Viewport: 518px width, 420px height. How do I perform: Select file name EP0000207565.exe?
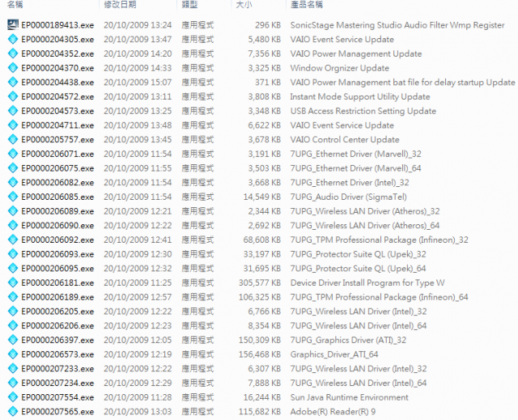pos(57,411)
